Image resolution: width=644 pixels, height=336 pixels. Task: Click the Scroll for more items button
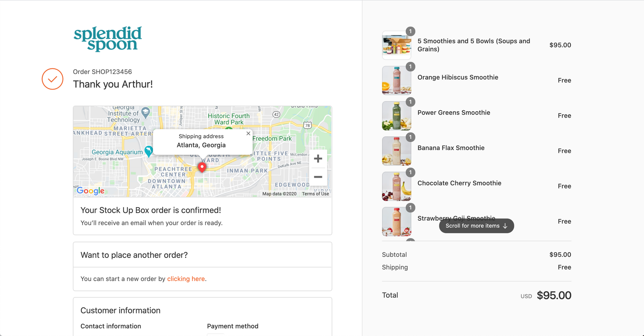[x=476, y=226]
